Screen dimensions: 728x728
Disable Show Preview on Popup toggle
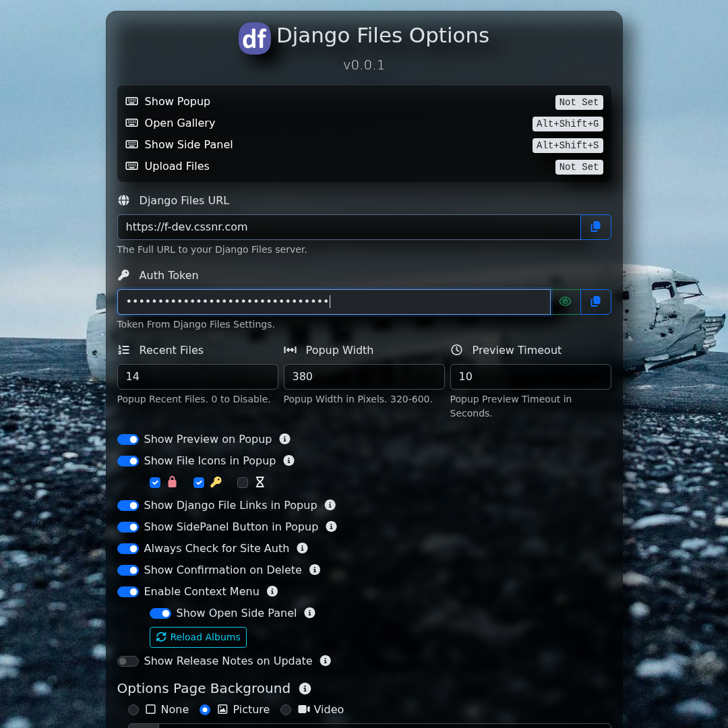tap(128, 439)
